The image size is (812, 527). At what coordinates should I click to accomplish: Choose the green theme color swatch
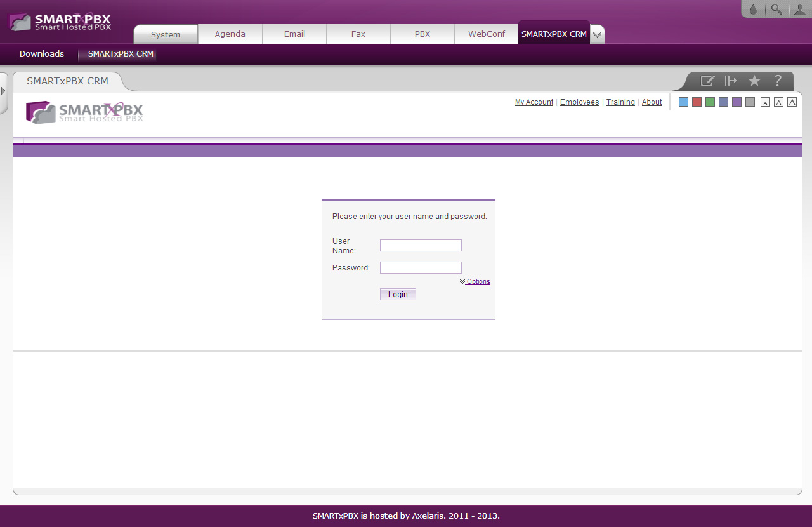pyautogui.click(x=710, y=102)
